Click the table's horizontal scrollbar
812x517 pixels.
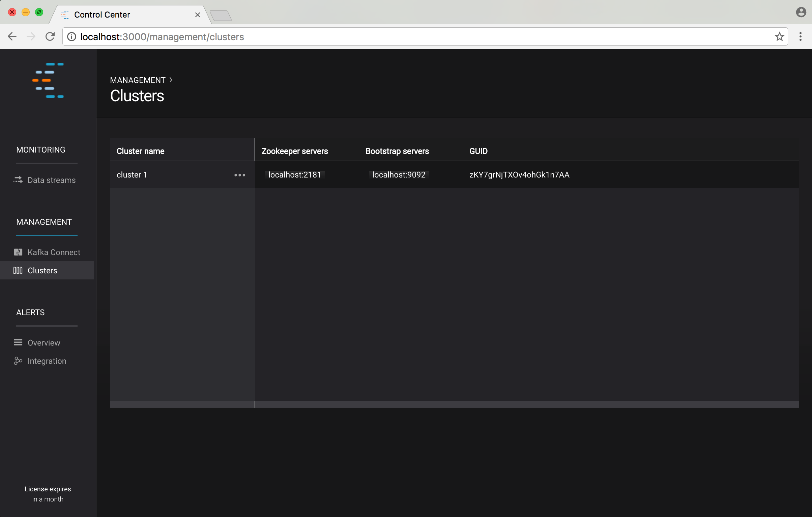pos(526,404)
